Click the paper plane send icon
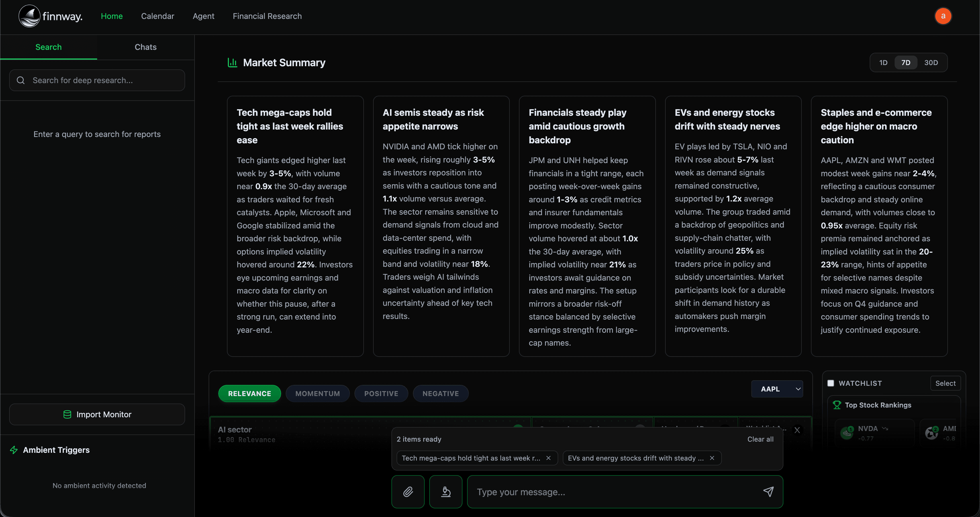The height and width of the screenshot is (517, 980). click(x=768, y=491)
